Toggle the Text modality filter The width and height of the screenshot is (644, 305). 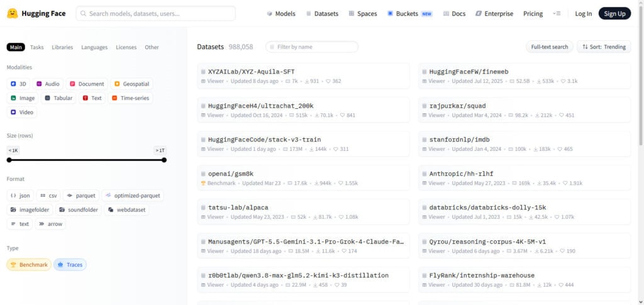(x=92, y=98)
